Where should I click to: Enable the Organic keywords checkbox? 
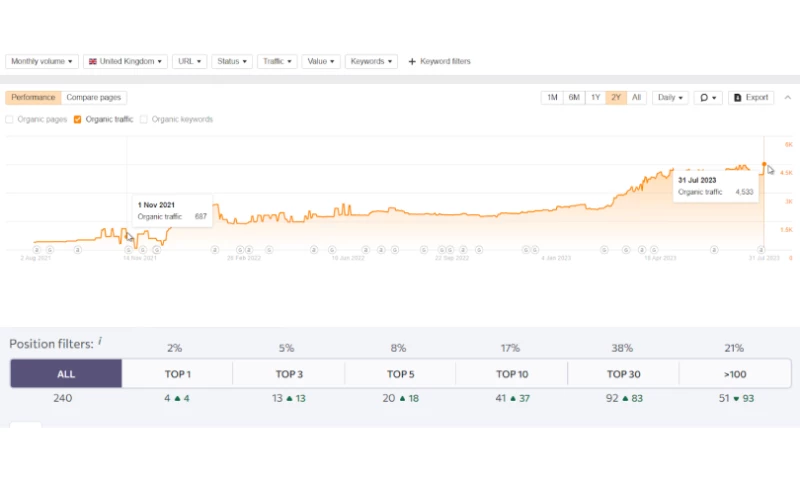pyautogui.click(x=144, y=120)
